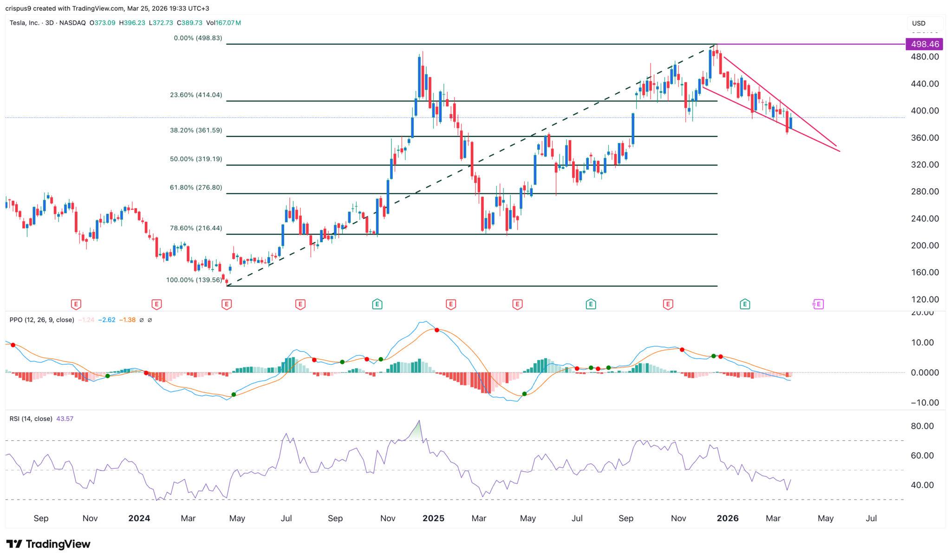Click the green PPO crossover dot near May 2024
Image resolution: width=951 pixels, height=560 pixels.
[234, 394]
